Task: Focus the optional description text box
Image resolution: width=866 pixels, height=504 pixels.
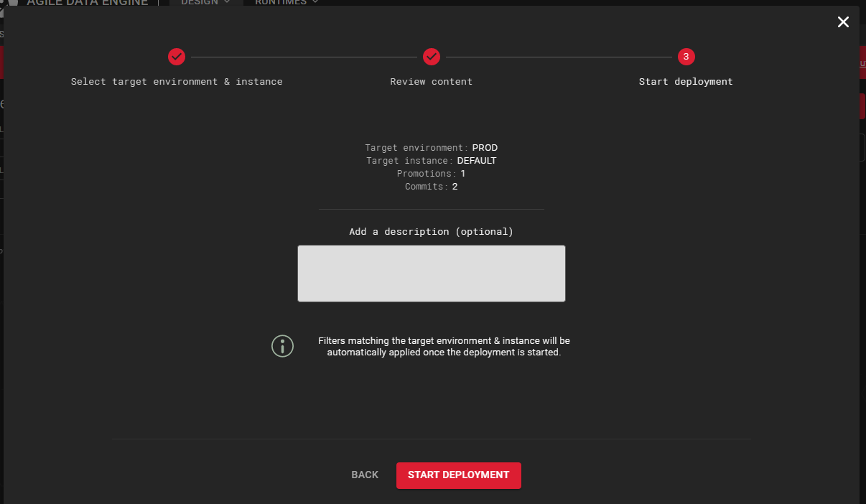Action: coord(431,274)
